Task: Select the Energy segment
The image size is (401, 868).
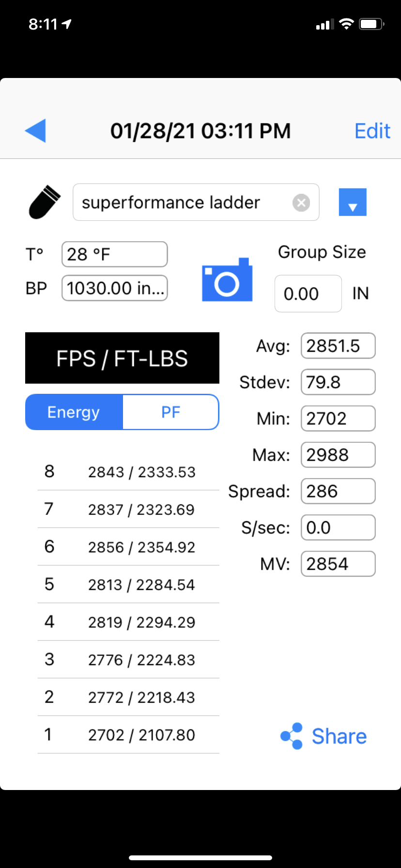Action: point(74,412)
